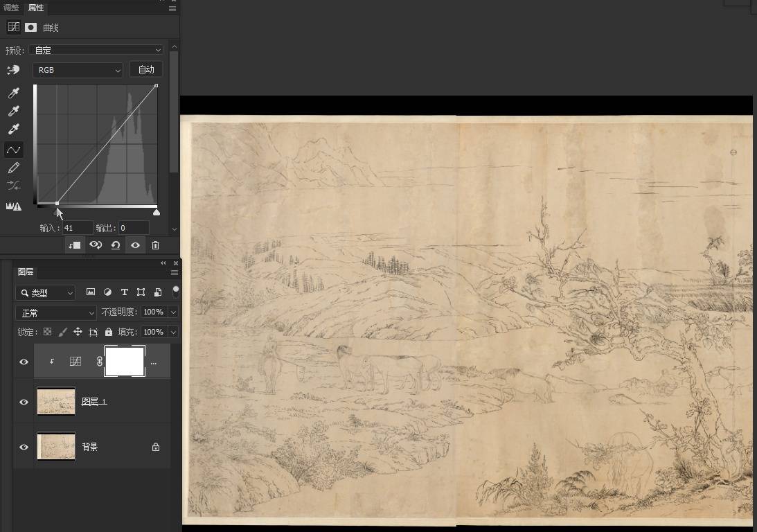Open the 预设 preset dropdown
The image size is (757, 532).
96,50
